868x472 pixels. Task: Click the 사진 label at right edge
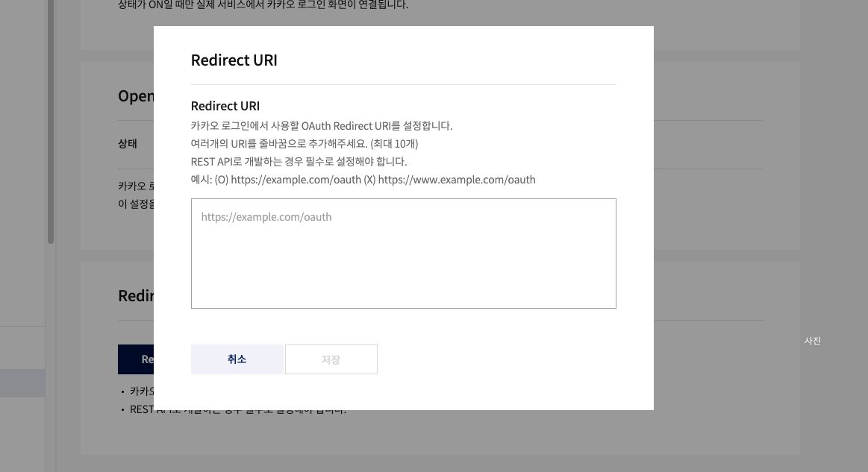[813, 341]
